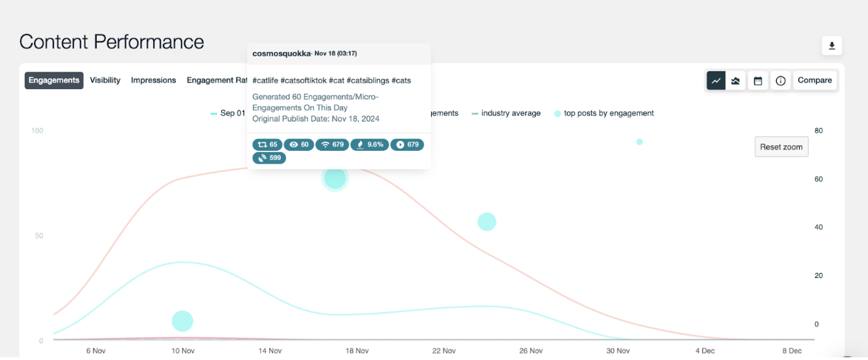Click the Compare button
Viewport: 868px width, 360px height.
point(814,81)
